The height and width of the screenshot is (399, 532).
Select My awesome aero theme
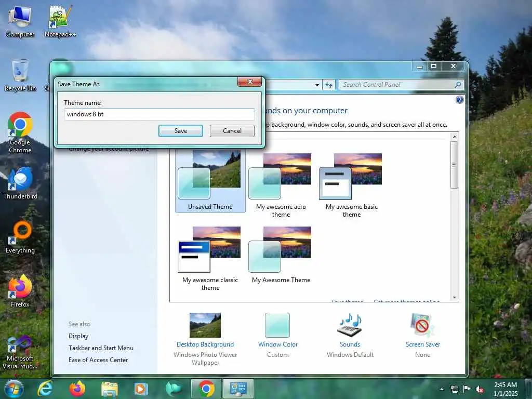click(x=281, y=185)
